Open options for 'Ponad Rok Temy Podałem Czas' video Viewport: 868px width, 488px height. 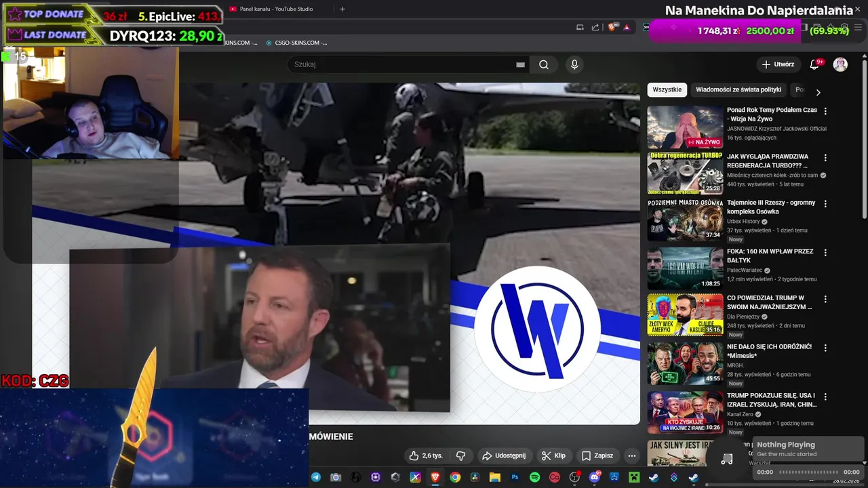(x=825, y=110)
